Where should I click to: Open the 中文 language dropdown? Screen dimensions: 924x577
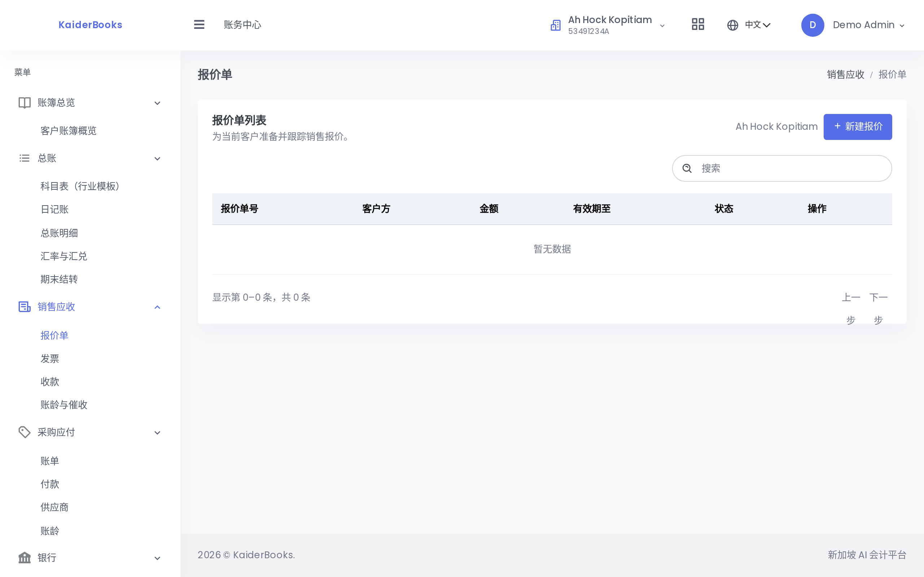[x=758, y=25]
